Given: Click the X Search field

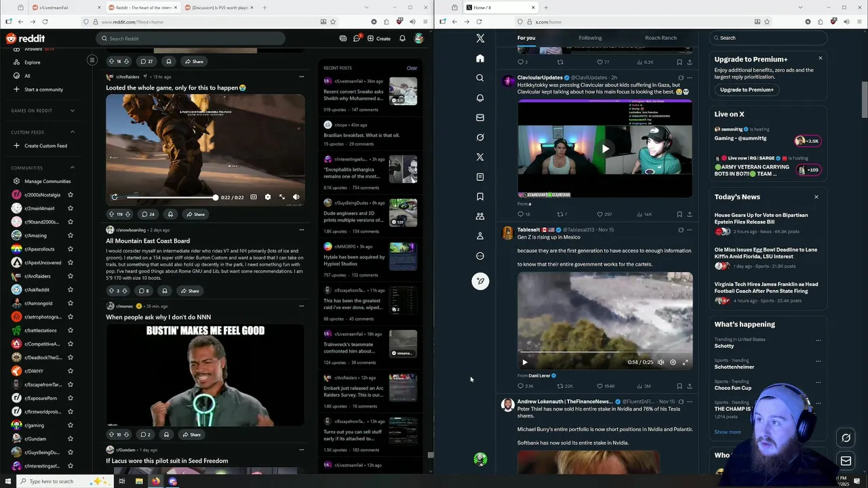Looking at the screenshot, I should (768, 38).
